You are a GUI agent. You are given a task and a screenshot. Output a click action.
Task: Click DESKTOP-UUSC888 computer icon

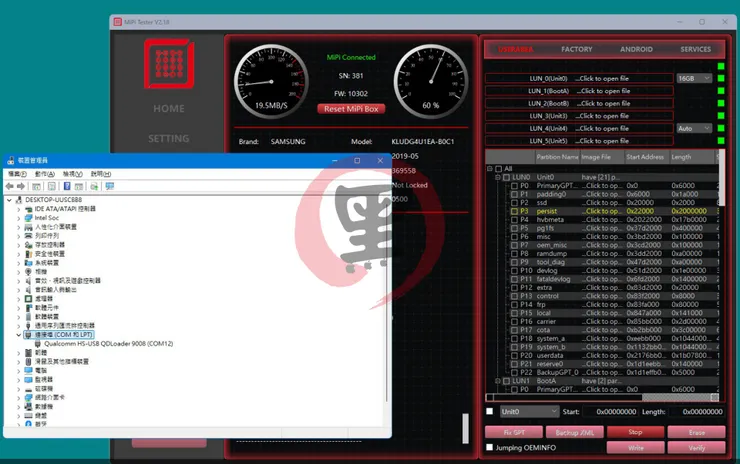[19, 200]
